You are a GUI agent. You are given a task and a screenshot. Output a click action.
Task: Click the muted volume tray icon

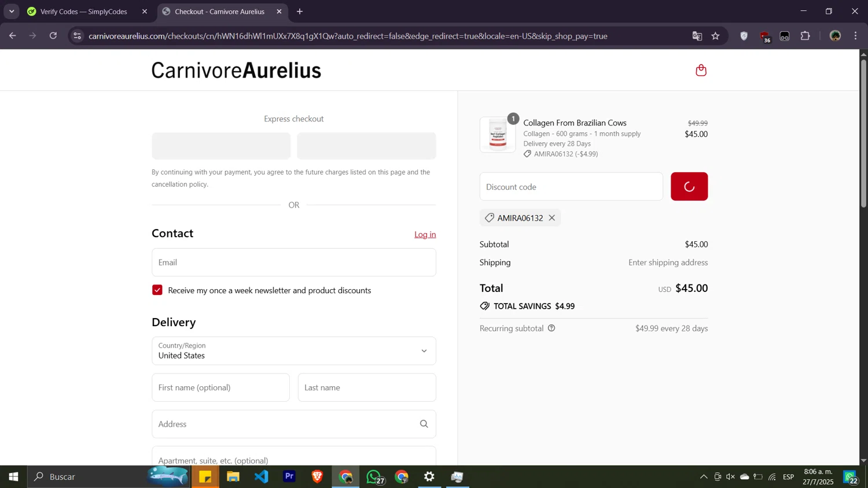[x=730, y=477]
